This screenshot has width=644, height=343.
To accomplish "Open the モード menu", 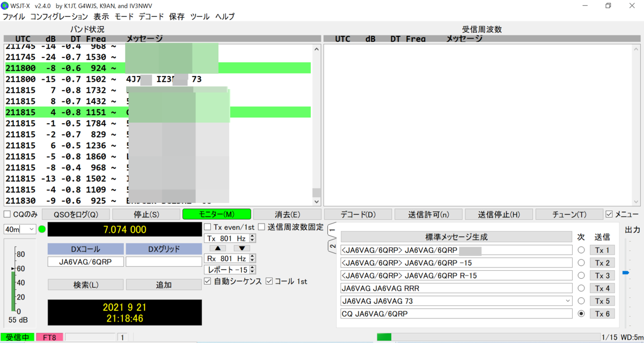I will click(x=124, y=17).
